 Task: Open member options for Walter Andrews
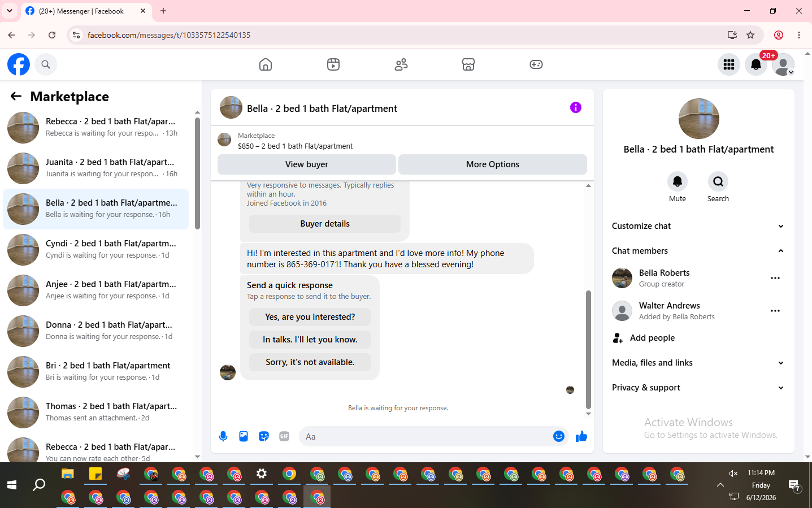pos(775,311)
